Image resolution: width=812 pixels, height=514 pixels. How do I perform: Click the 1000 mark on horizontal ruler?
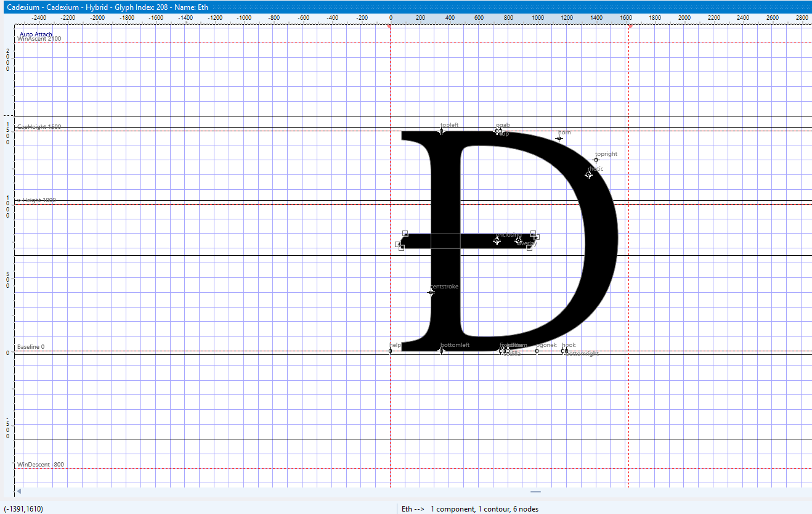537,18
